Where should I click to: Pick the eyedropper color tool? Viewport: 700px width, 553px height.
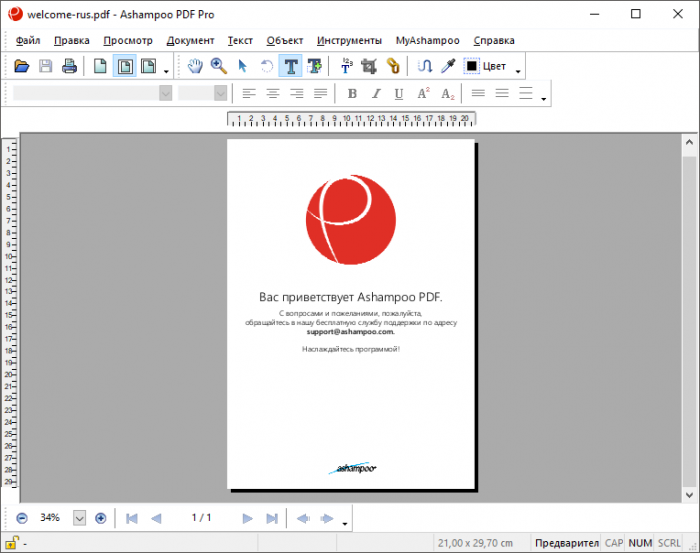449,67
